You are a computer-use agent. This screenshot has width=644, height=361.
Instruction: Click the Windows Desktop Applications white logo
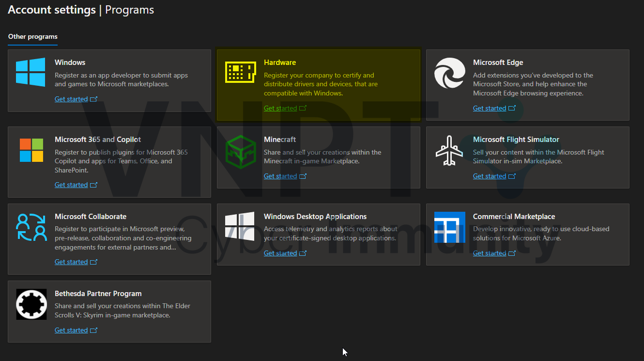click(x=240, y=226)
